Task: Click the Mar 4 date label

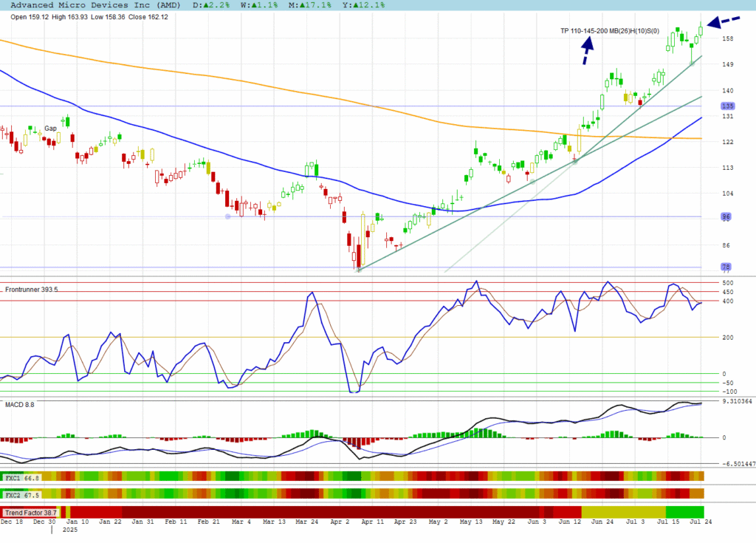Action: 241,522
